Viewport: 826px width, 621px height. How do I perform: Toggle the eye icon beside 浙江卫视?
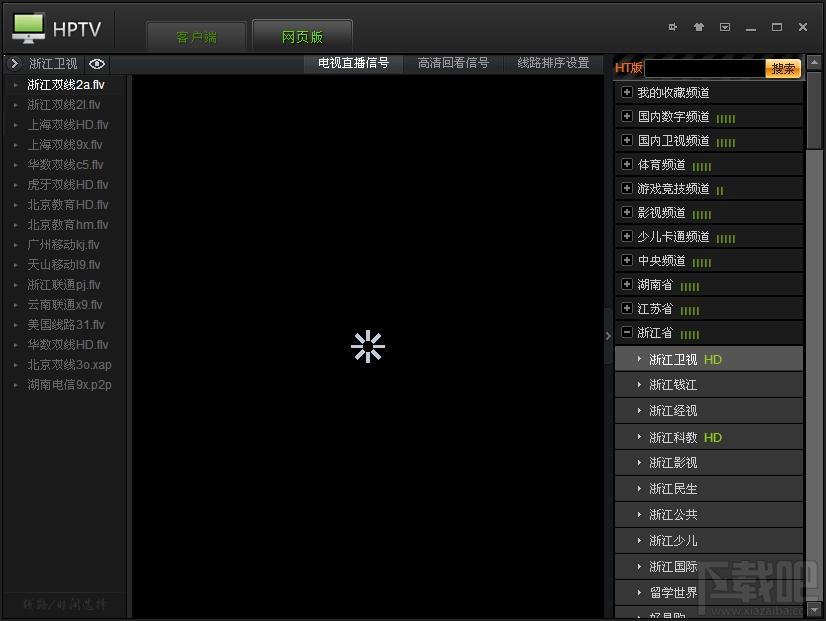click(97, 64)
